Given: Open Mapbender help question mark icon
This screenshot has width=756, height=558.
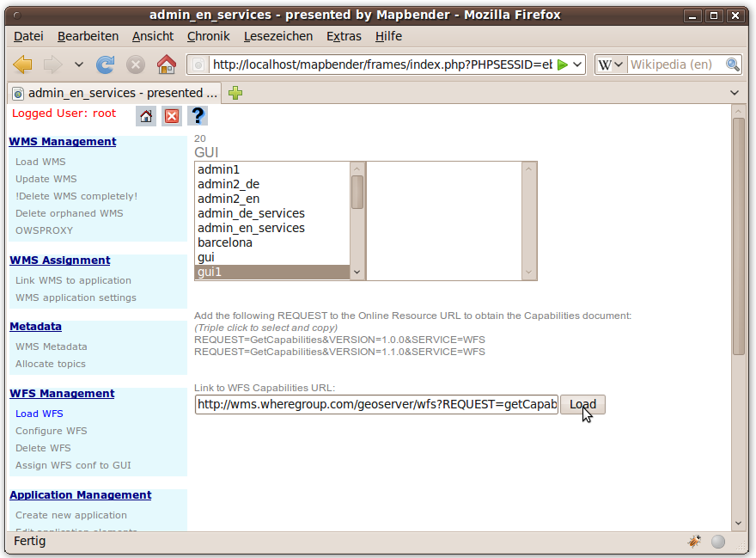Looking at the screenshot, I should 198,116.
